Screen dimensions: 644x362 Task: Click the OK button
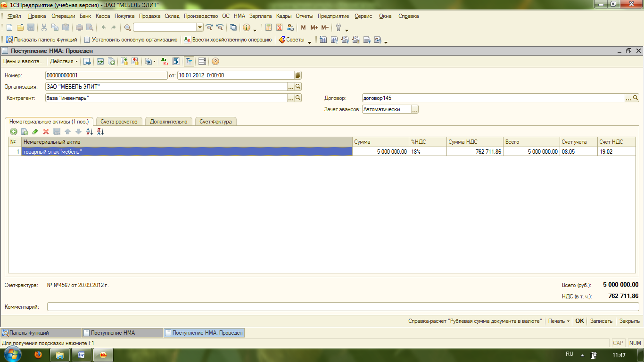tap(579, 321)
